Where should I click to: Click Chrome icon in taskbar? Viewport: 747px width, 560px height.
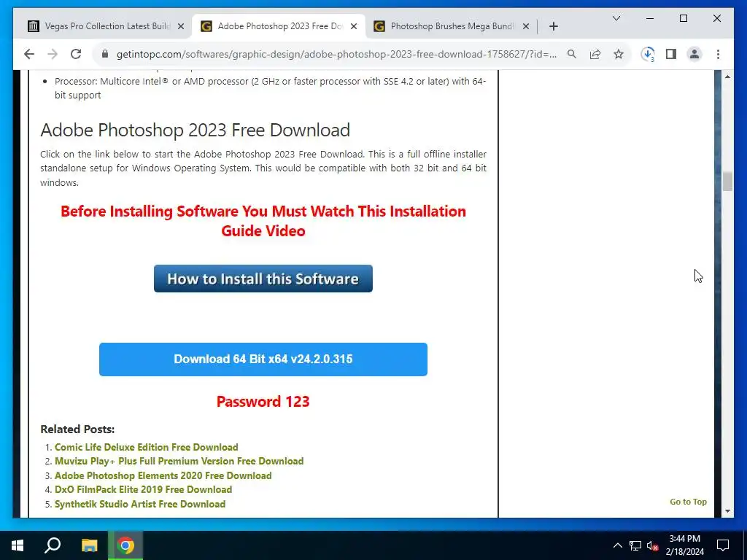tap(125, 545)
